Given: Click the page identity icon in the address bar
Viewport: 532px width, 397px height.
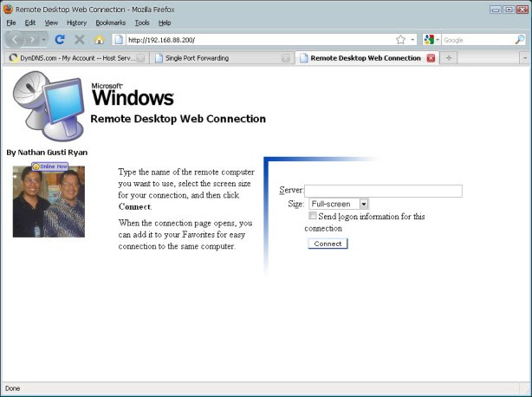Looking at the screenshot, I should [119, 40].
